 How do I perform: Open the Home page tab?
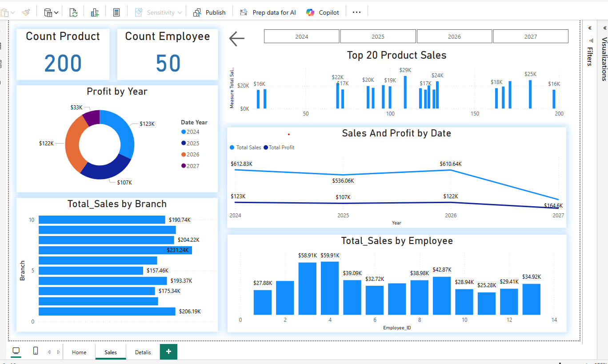[79, 352]
